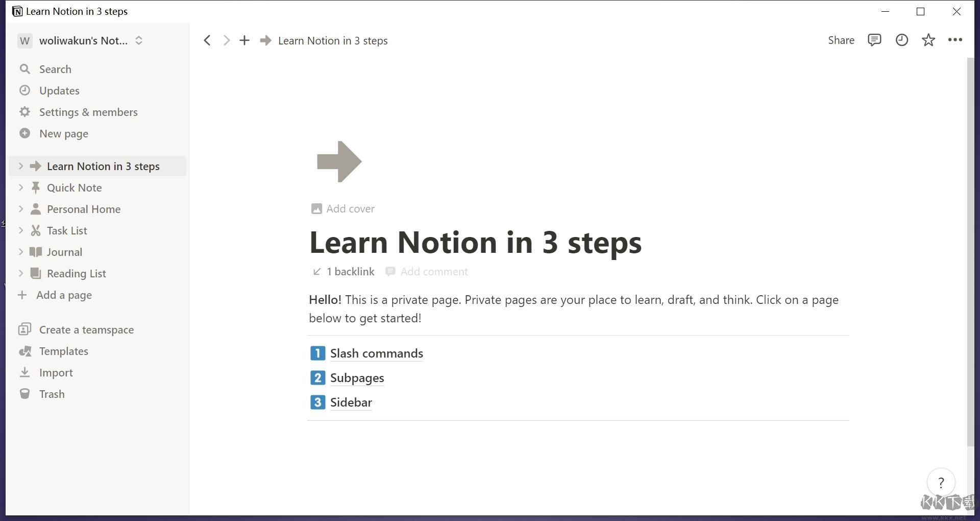Click the Share button
This screenshot has width=980, height=521.
841,40
